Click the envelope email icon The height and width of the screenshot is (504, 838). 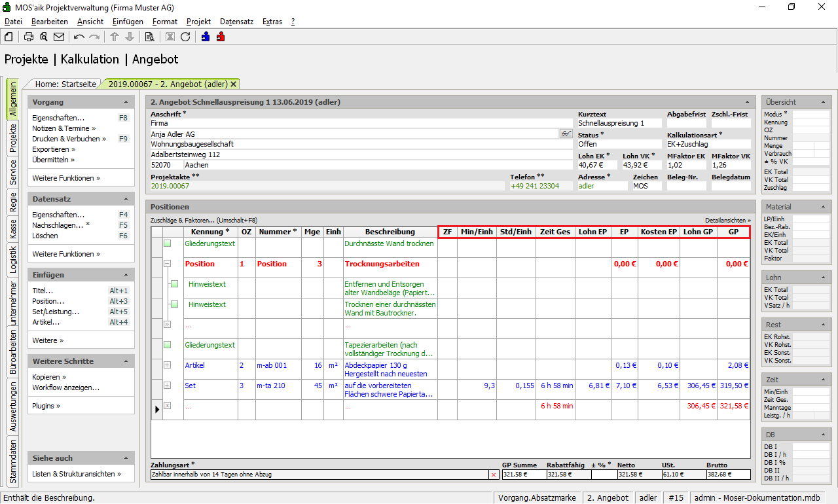(x=59, y=37)
